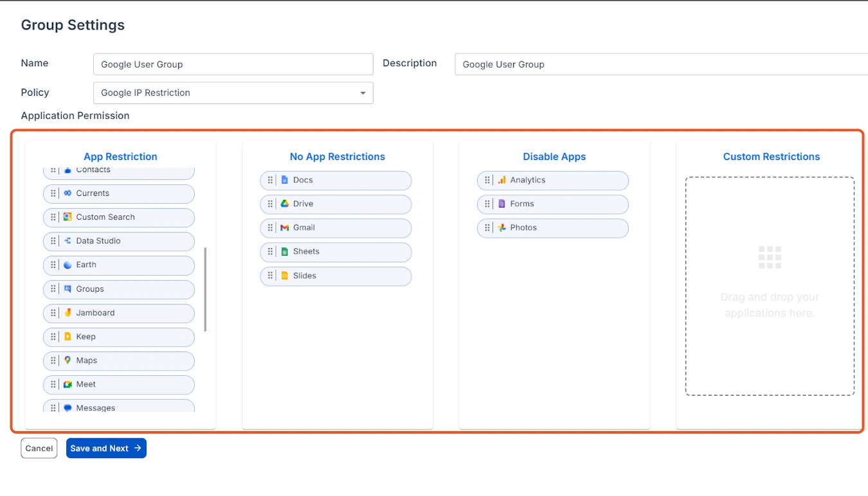The width and height of the screenshot is (868, 496).
Task: Focus the Name input field
Action: (x=233, y=64)
